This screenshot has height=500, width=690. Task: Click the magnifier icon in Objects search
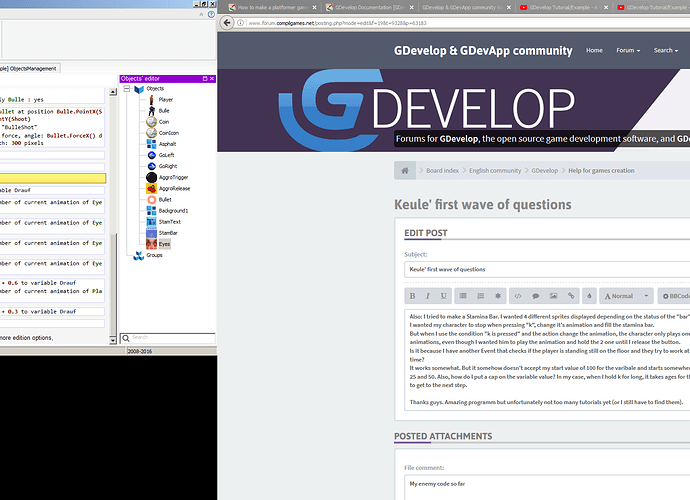pyautogui.click(x=125, y=338)
